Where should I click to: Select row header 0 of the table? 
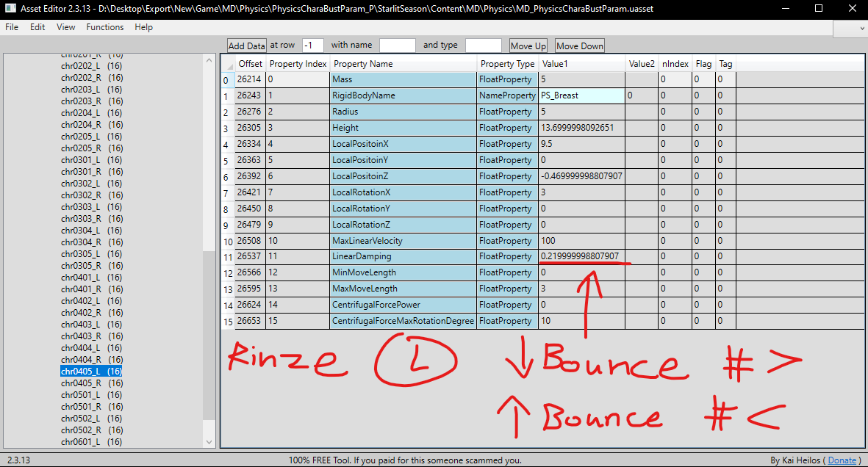pos(228,81)
